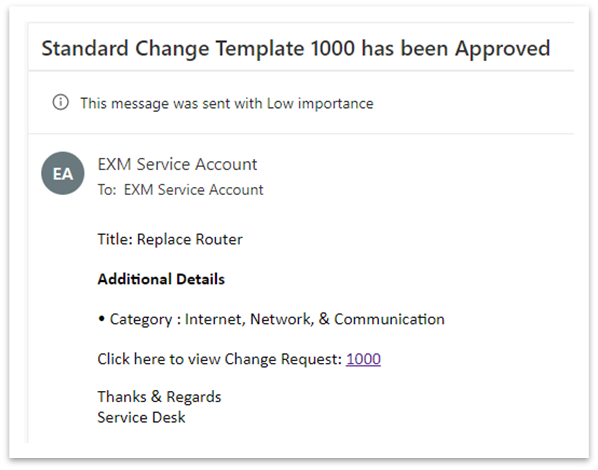The height and width of the screenshot is (470, 598).
Task: Click sender name EXM Service Account
Action: (177, 164)
